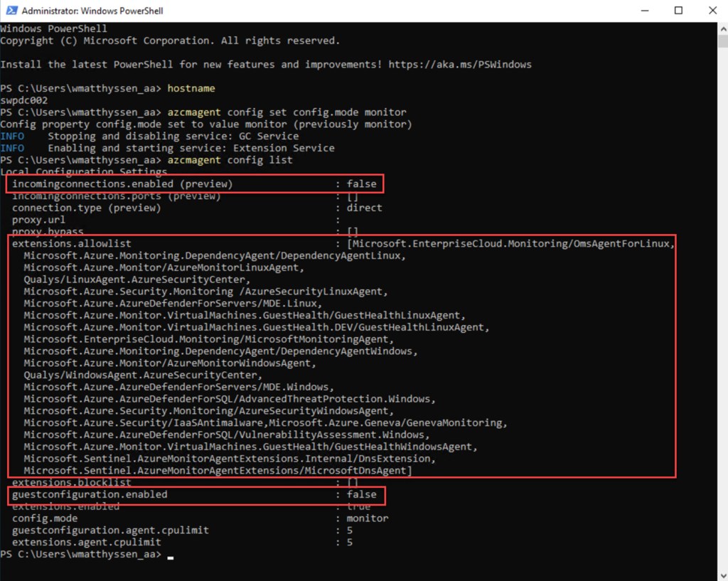Click the blinking cursor at the last prompt
728x581 pixels.
click(171, 555)
